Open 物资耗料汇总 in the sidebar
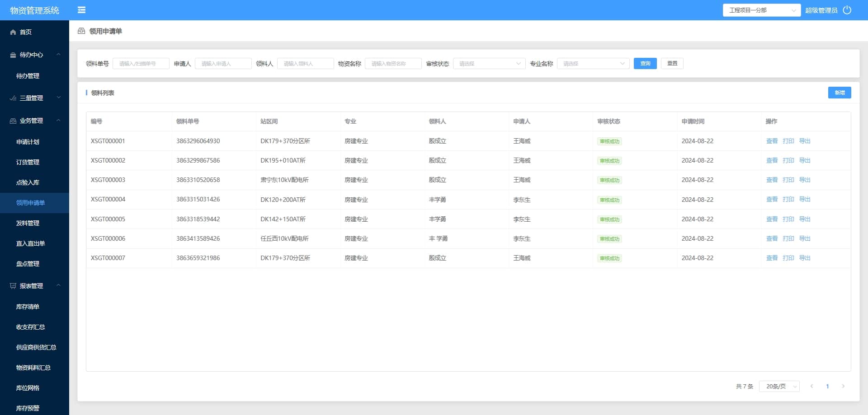The image size is (868, 415). [34, 368]
